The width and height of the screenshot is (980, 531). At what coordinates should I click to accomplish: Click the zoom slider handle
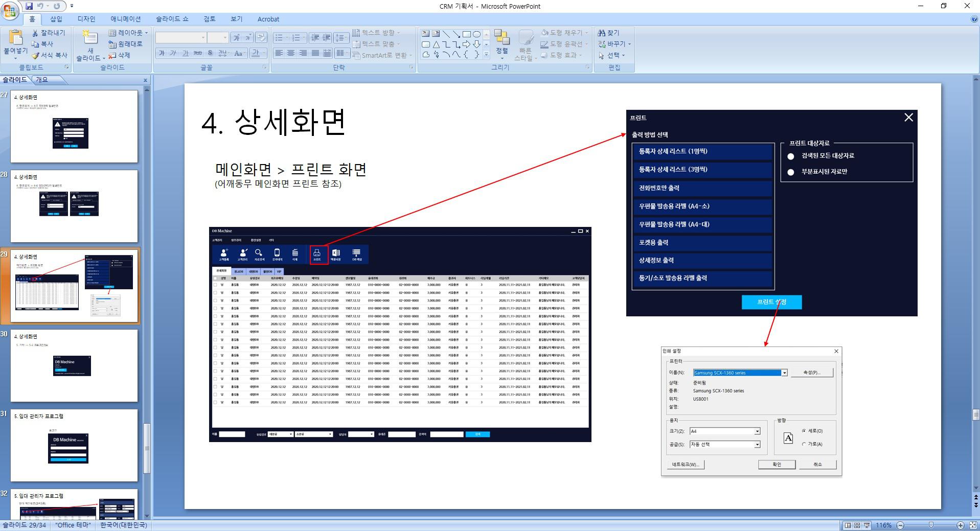click(930, 525)
